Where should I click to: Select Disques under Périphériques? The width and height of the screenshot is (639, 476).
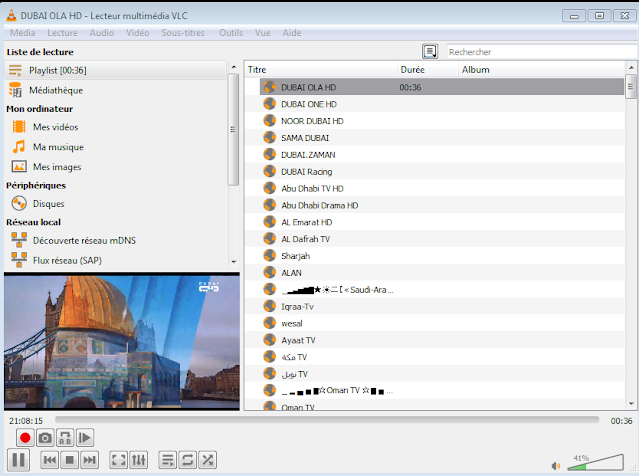[48, 203]
